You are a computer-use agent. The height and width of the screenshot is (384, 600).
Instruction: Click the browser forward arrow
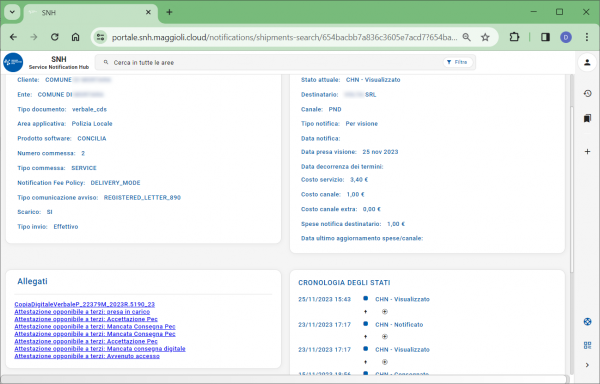tap(34, 37)
